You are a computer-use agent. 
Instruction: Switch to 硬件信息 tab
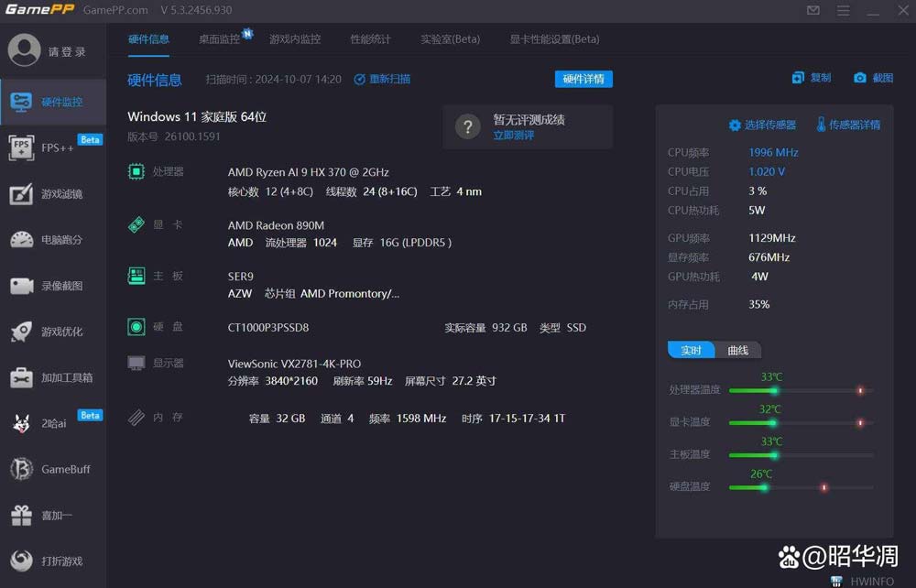click(x=148, y=39)
